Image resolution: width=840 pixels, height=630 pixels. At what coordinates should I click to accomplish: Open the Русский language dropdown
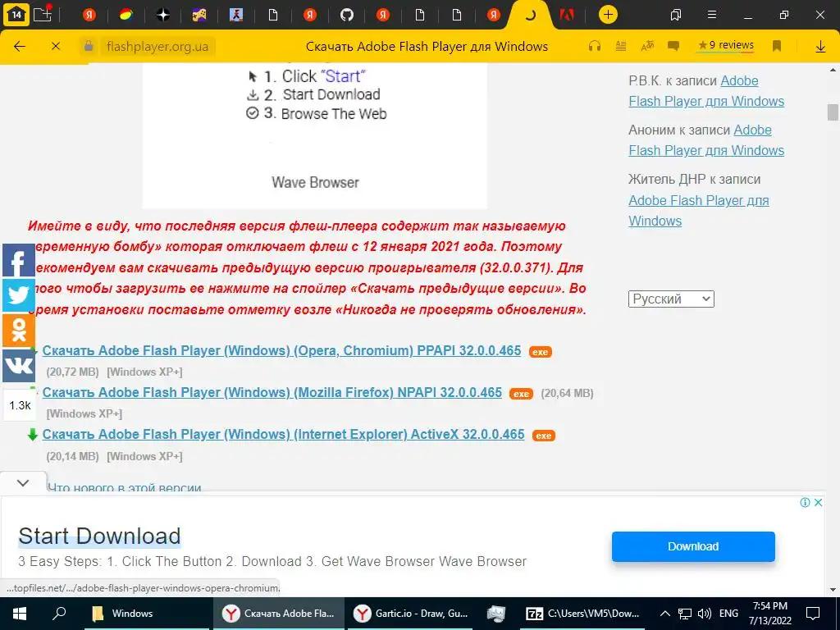pos(671,299)
